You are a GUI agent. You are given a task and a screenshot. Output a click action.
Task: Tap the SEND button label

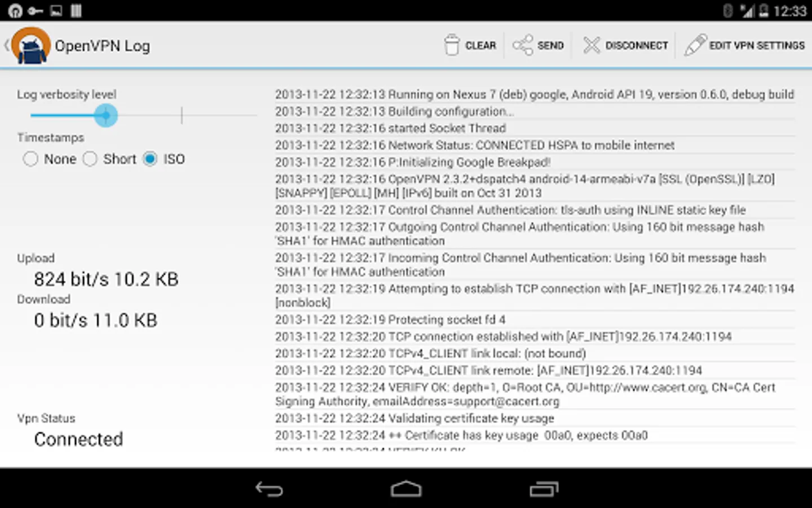[x=550, y=45]
